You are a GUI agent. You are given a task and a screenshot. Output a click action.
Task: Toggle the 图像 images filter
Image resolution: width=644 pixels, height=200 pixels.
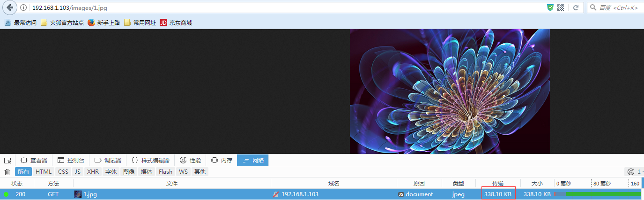[x=129, y=172]
